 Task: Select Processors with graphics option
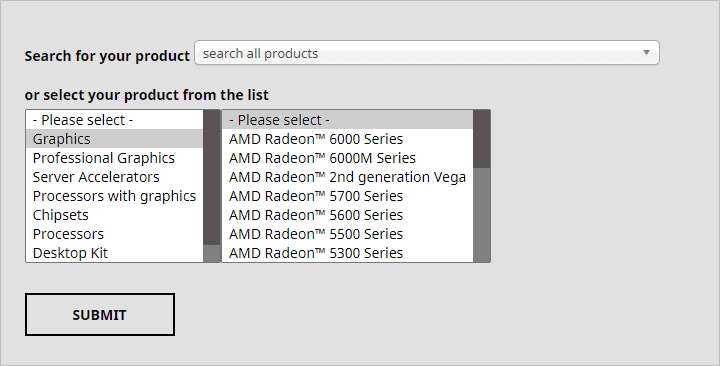pos(114,196)
